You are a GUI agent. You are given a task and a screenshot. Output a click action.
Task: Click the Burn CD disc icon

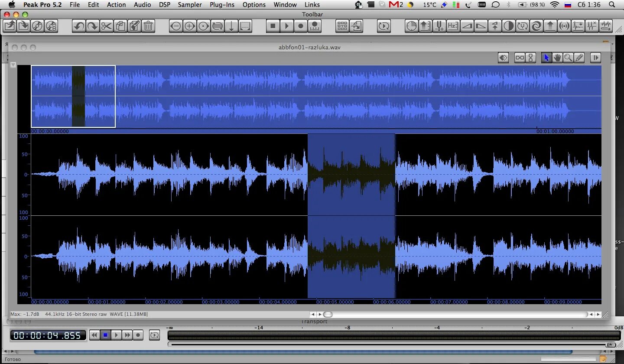pos(51,26)
